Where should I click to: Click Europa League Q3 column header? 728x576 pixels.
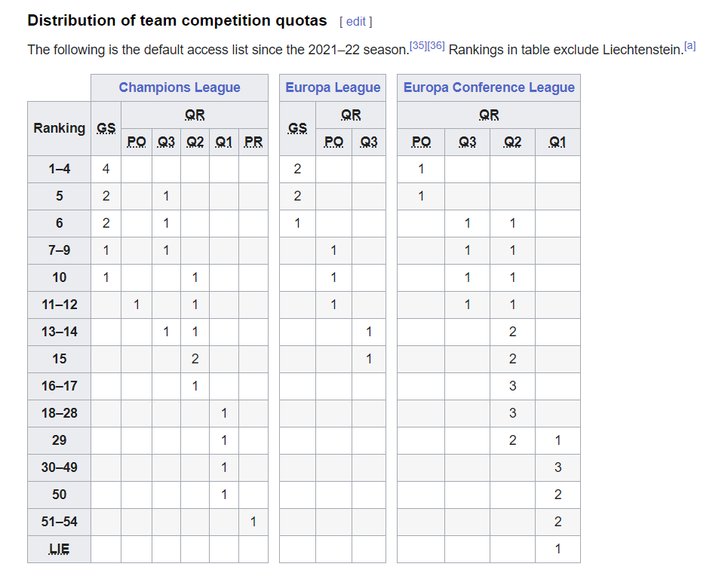(369, 142)
